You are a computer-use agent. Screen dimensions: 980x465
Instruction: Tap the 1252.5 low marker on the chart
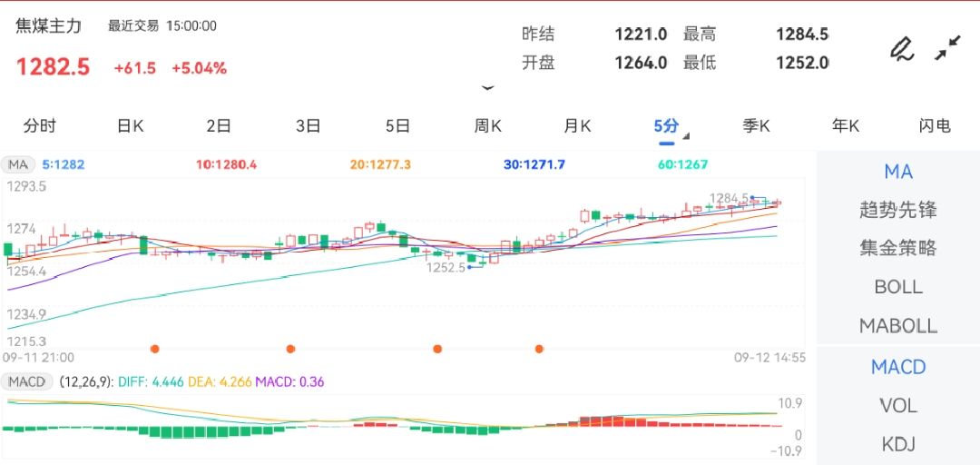tap(446, 268)
